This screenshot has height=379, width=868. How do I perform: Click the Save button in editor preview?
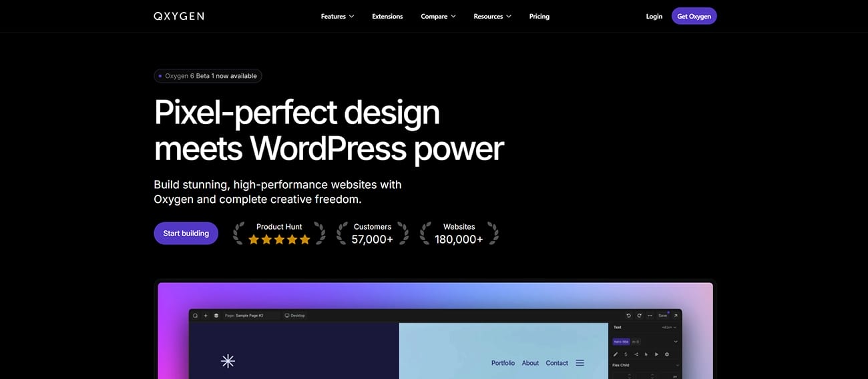point(663,316)
